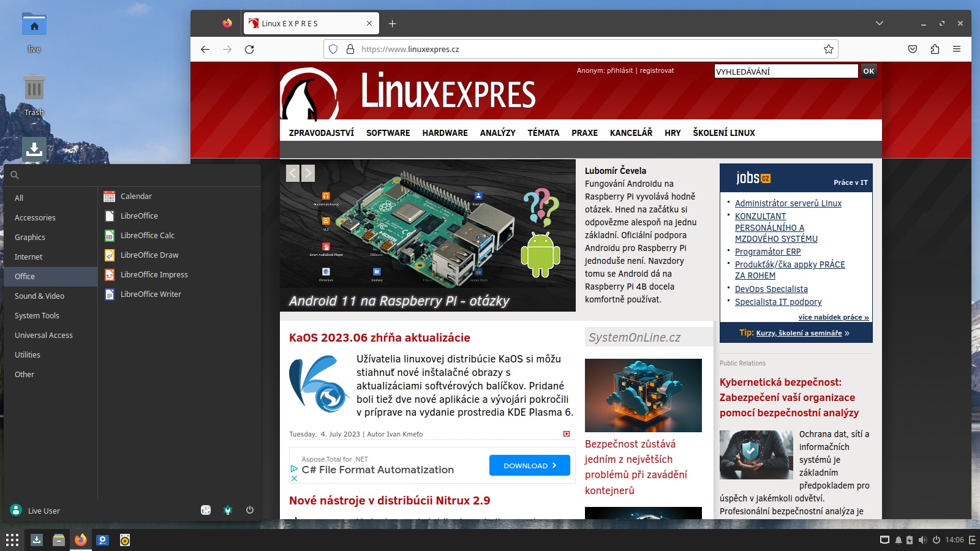This screenshot has height=551, width=980.
Task: Click the registrovat link
Action: [657, 70]
